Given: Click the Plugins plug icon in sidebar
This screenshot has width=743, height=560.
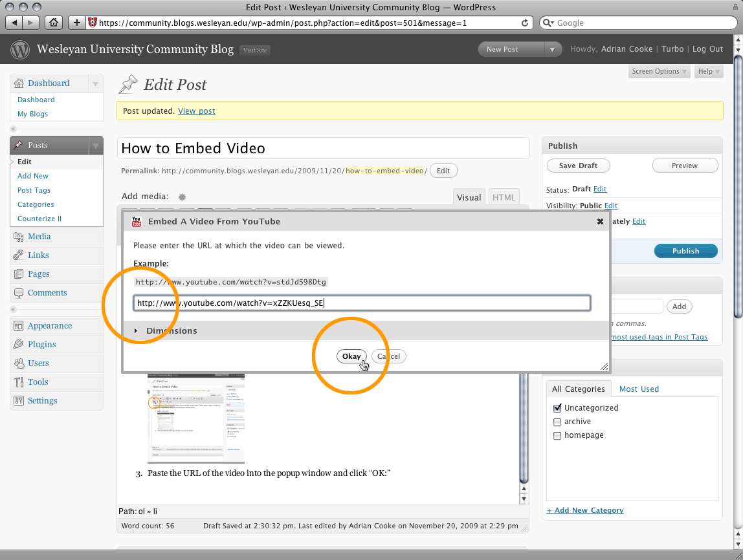Looking at the screenshot, I should coord(19,344).
